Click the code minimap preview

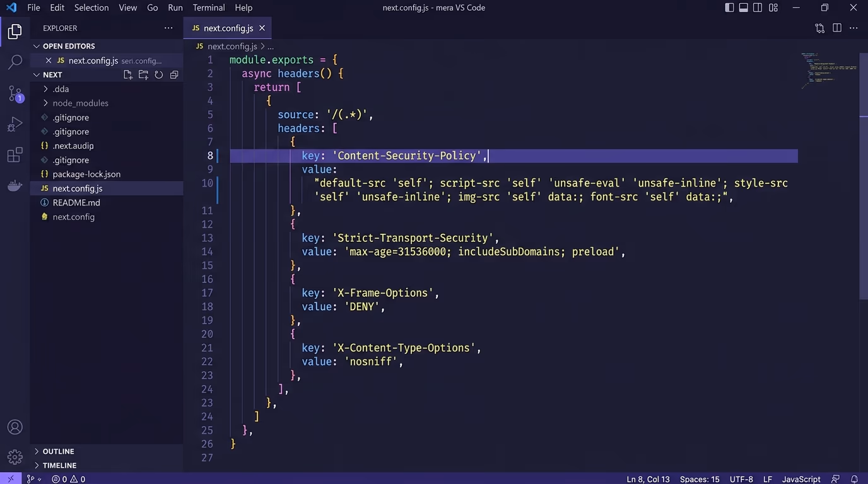[828, 71]
